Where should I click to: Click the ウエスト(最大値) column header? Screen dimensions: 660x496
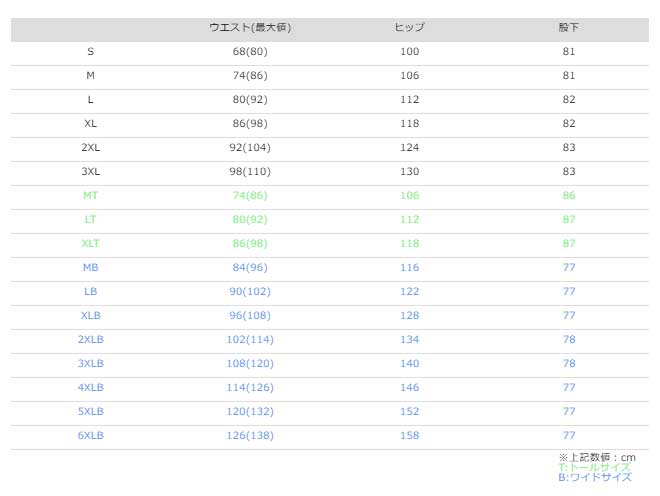click(250, 27)
